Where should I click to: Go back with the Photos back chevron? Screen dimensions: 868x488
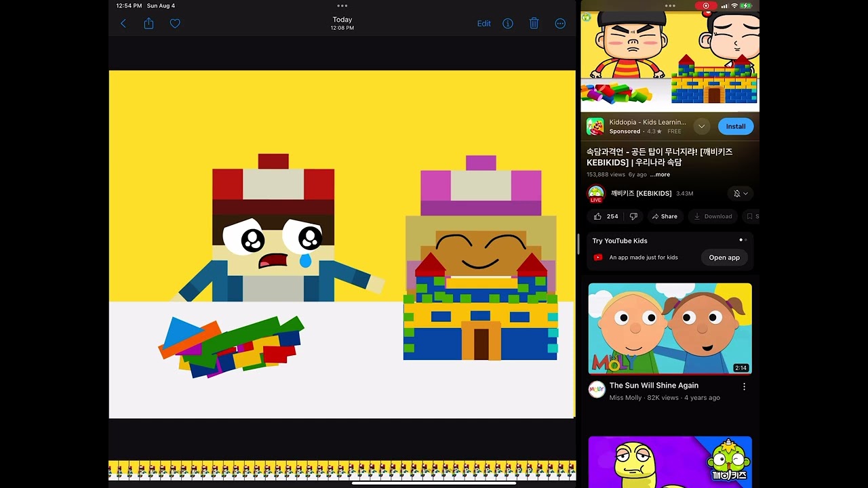(x=123, y=24)
